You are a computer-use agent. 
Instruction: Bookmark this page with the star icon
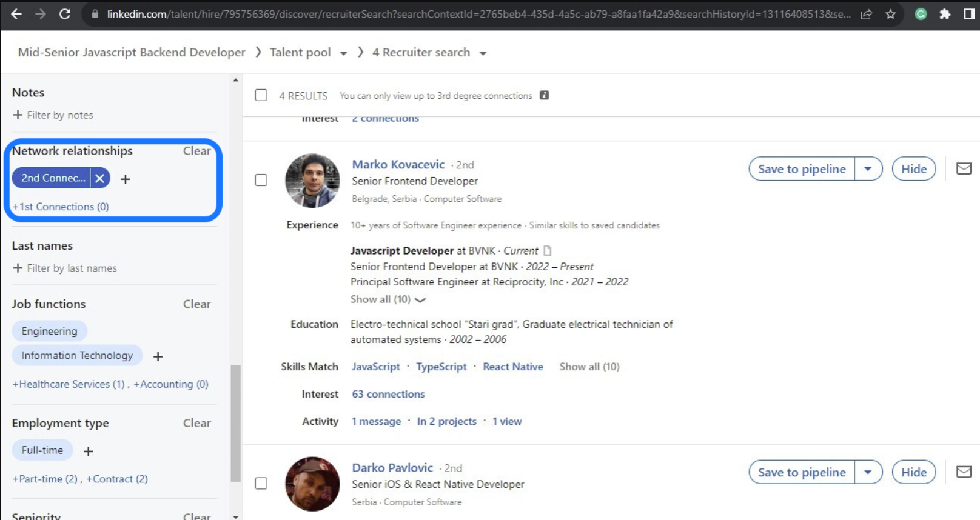[x=890, y=14]
